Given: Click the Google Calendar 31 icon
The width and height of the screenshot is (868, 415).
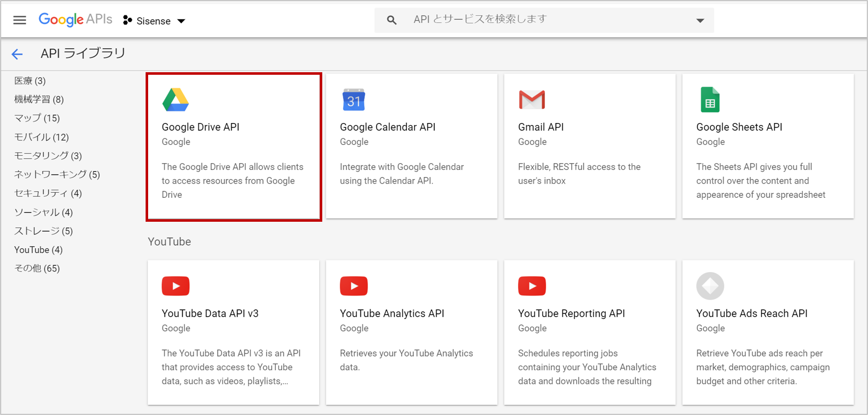Looking at the screenshot, I should pyautogui.click(x=354, y=100).
